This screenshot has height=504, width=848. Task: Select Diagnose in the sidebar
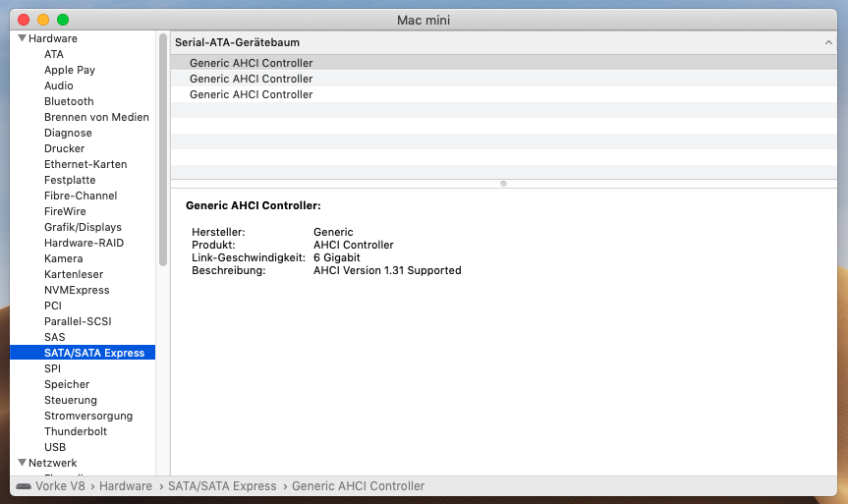click(68, 133)
